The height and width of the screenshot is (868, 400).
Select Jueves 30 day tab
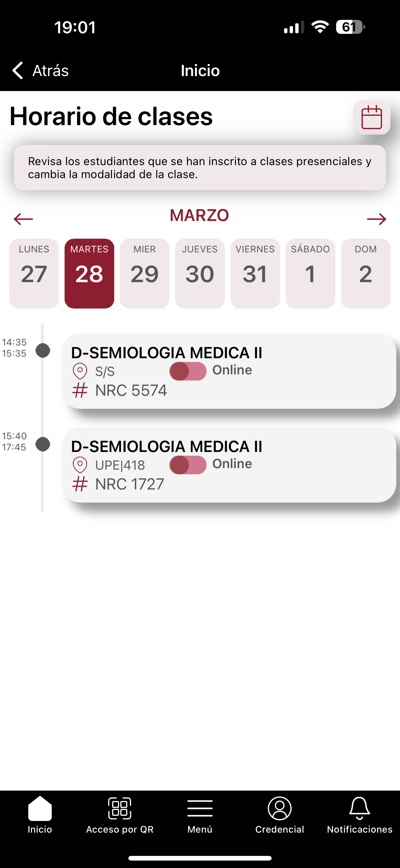click(200, 273)
